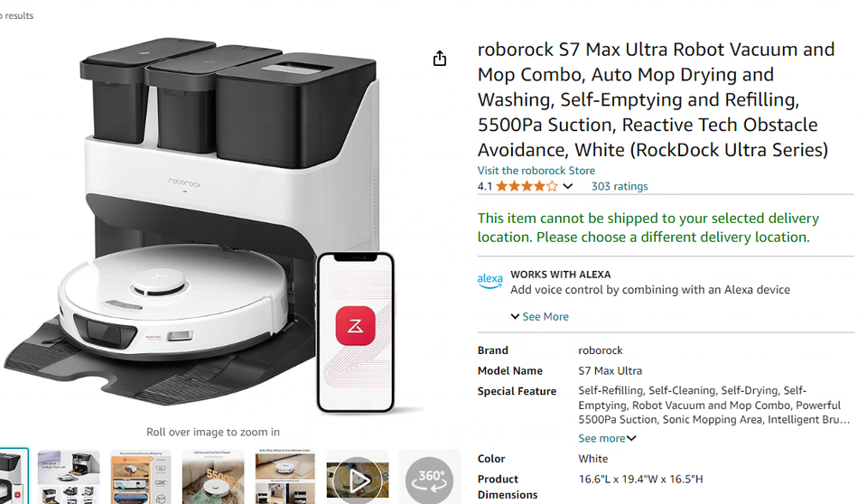This screenshot has height=504, width=867.
Task: Play the product video thumbnail
Action: 358,477
